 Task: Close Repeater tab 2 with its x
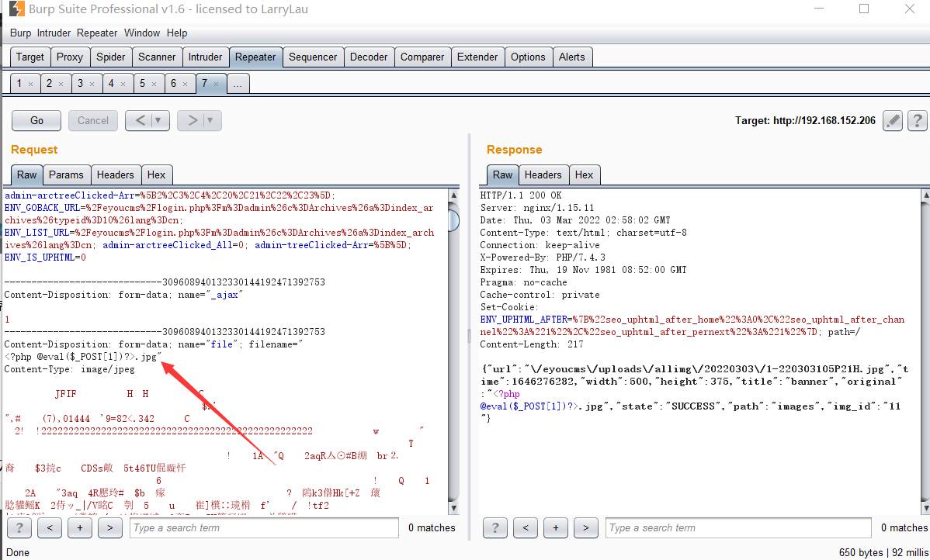pyautogui.click(x=61, y=84)
